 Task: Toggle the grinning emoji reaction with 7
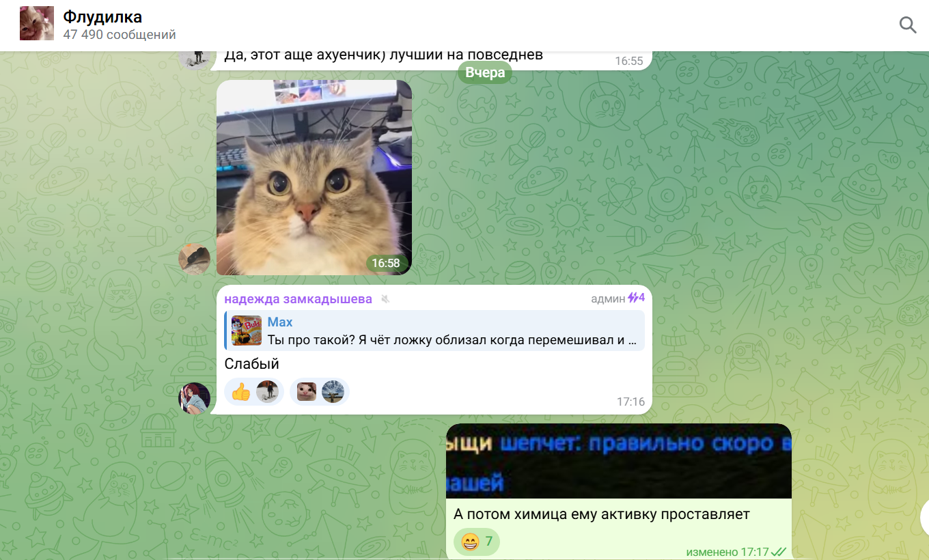coord(477,542)
